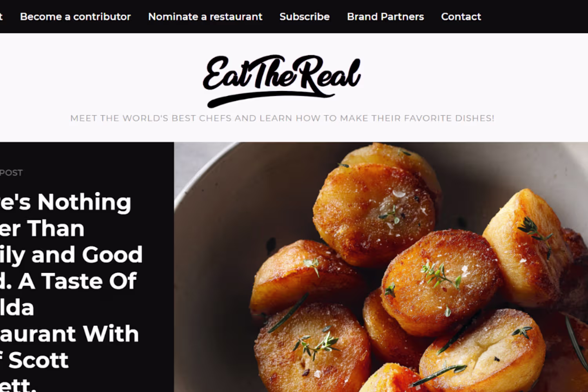Click the 'Scott' line in the headline
This screenshot has height=392, width=588.
34,360
